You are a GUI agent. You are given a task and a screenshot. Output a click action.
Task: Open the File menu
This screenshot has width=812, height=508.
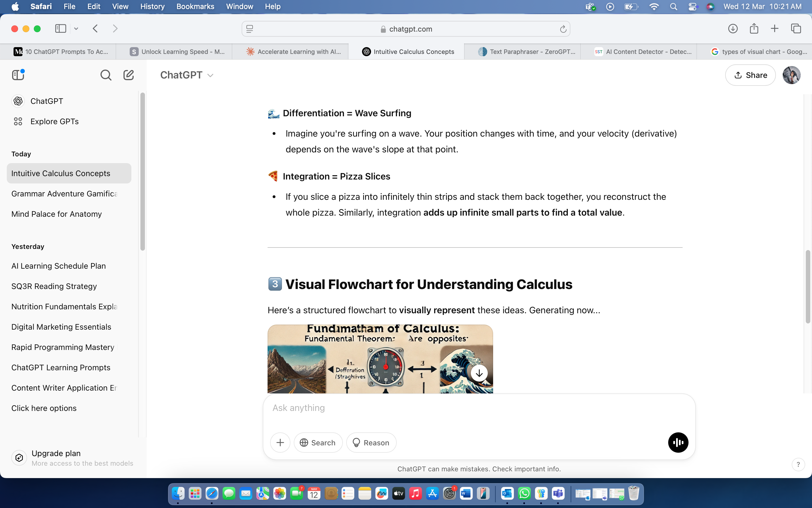69,7
